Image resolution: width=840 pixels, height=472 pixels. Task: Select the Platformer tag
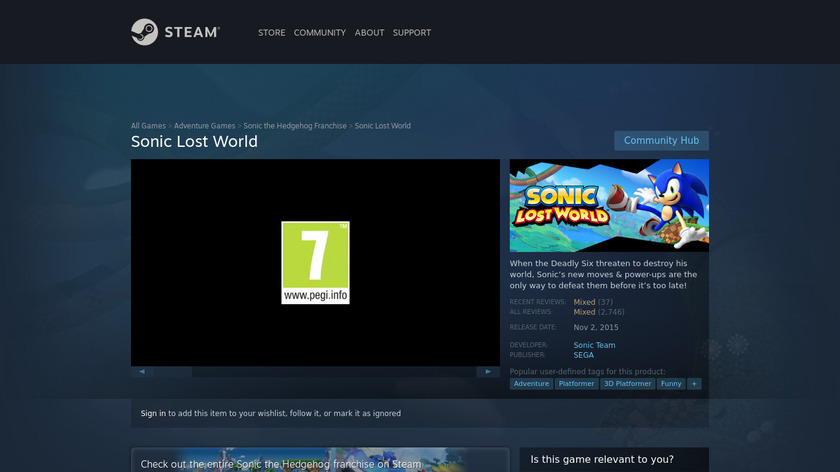coord(576,384)
